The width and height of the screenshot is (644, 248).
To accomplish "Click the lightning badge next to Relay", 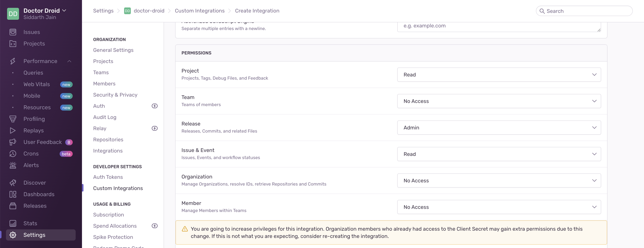I will point(154,128).
